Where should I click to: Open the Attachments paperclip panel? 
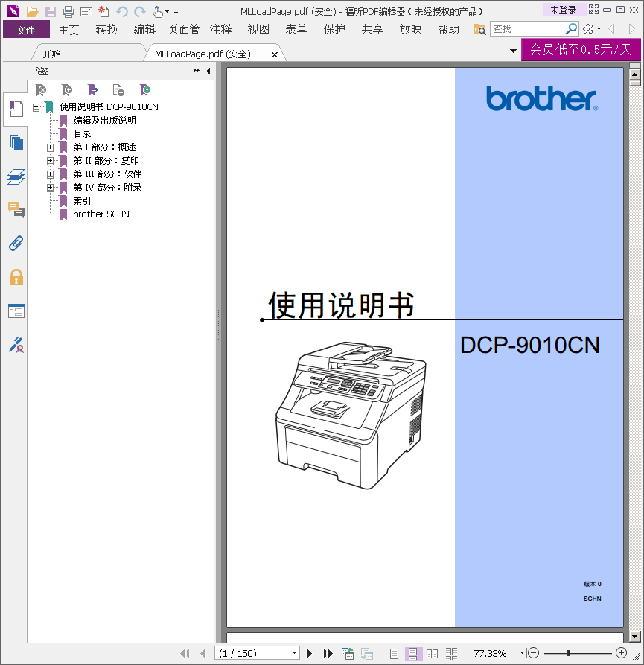(16, 243)
